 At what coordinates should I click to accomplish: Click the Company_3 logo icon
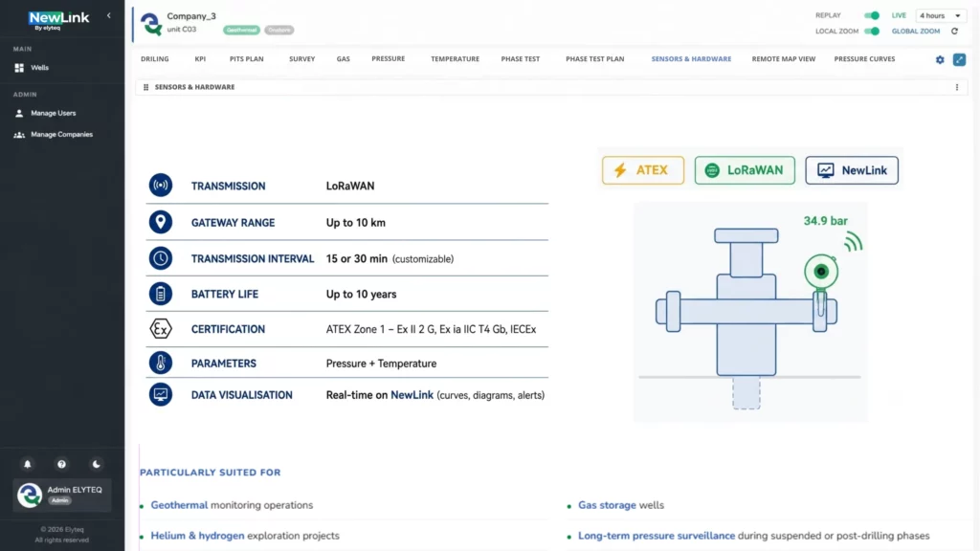[x=150, y=24]
